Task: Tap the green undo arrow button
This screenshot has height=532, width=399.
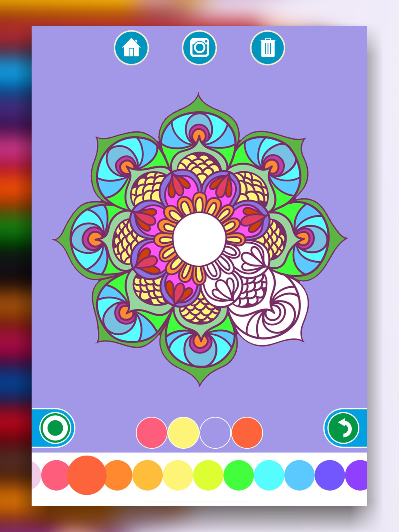Action: tap(343, 428)
